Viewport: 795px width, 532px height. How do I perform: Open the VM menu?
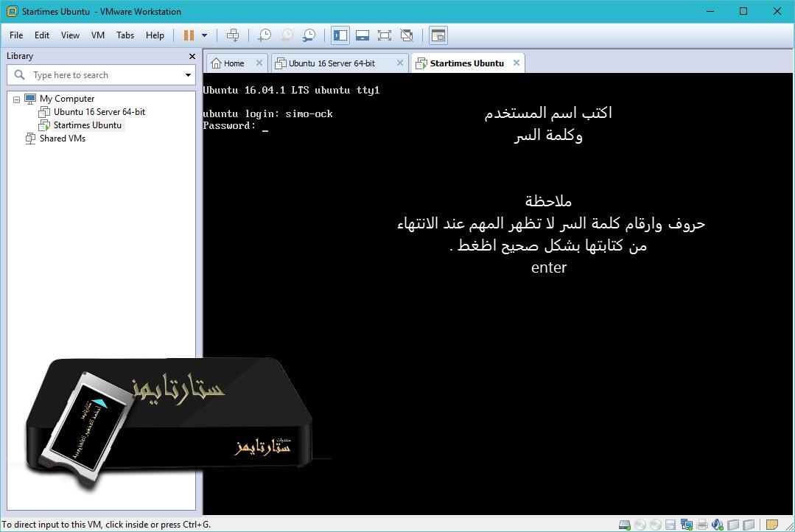[x=97, y=35]
